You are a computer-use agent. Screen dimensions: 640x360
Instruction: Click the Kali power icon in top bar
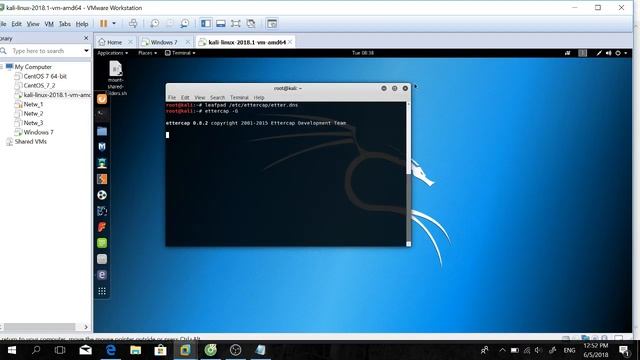tap(618, 53)
